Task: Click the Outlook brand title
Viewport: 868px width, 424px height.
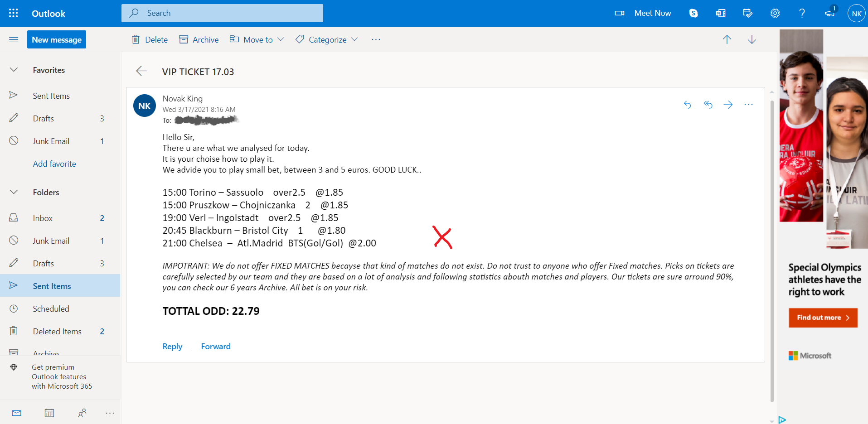Action: (48, 13)
